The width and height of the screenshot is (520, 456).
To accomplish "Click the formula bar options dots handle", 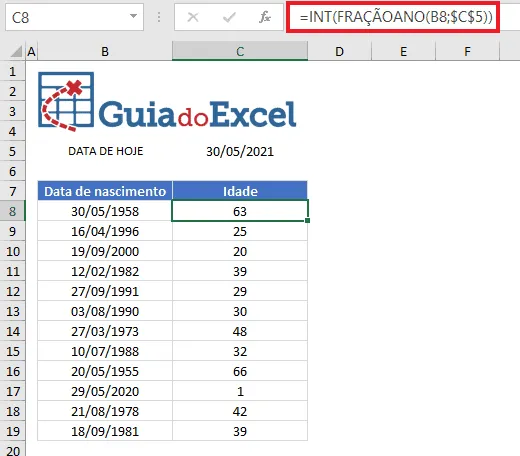I will 159,17.
